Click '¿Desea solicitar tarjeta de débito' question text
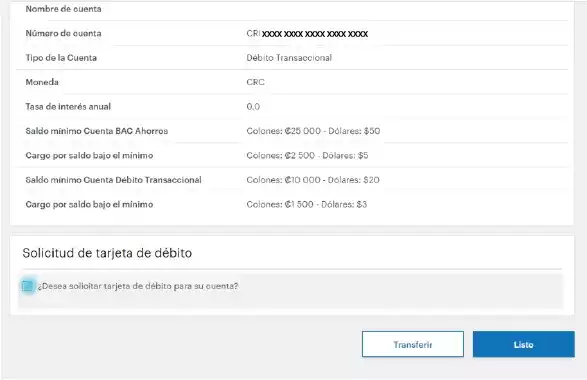This screenshot has width=587, height=380. 138,286
